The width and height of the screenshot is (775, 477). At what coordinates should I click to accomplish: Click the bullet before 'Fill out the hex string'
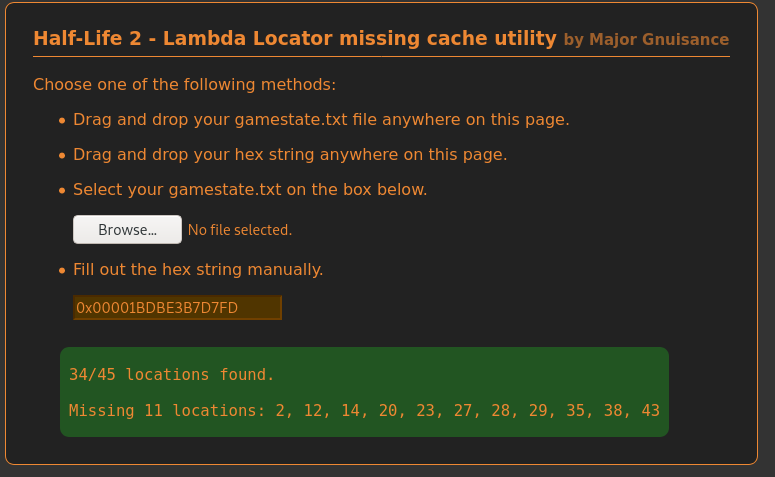[62, 271]
